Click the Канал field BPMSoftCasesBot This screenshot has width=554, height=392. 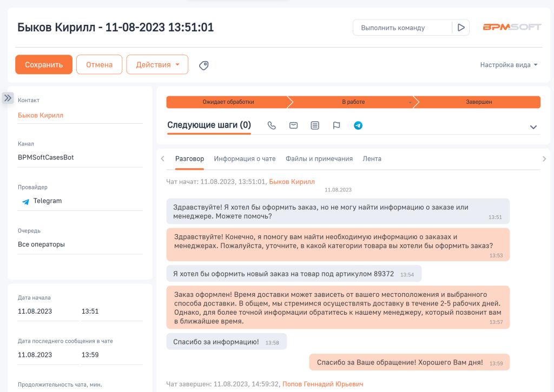pos(80,157)
